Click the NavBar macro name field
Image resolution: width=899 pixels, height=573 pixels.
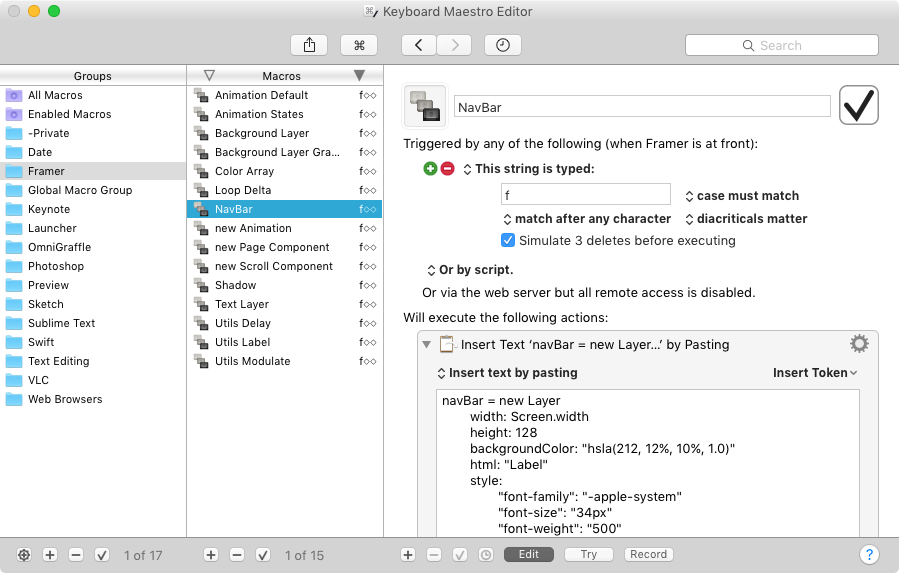(642, 107)
